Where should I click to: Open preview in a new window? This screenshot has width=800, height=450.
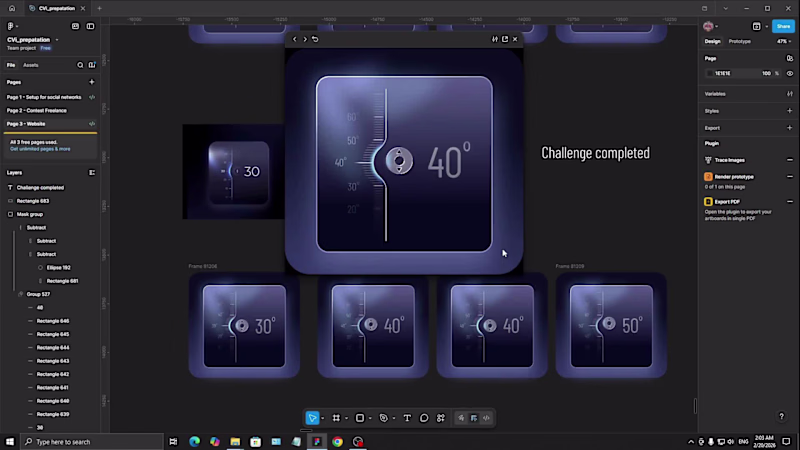(505, 39)
